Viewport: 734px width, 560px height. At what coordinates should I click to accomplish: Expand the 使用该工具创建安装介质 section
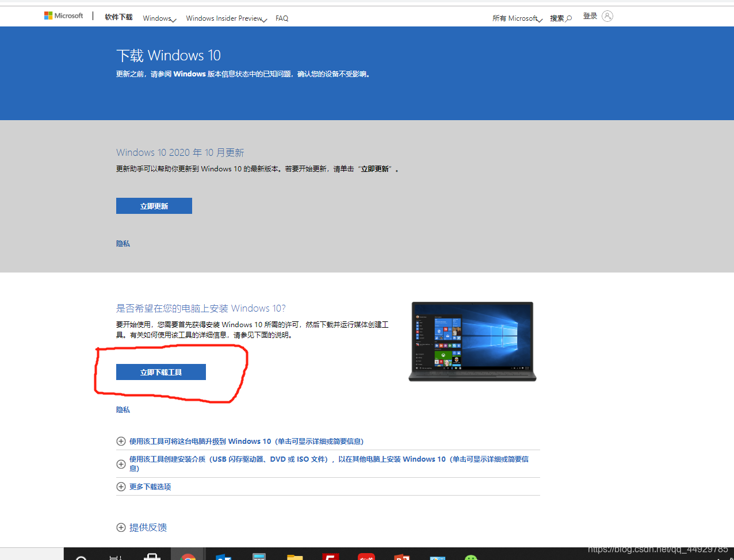328,463
